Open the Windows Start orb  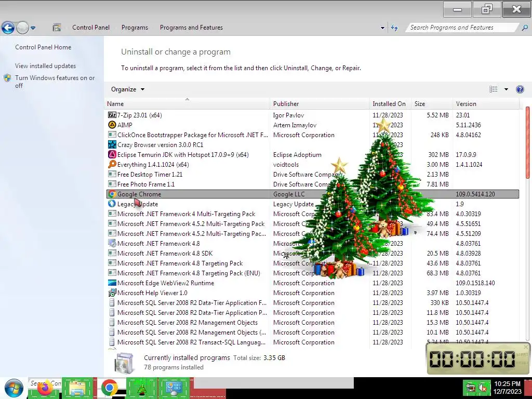pos(14,388)
